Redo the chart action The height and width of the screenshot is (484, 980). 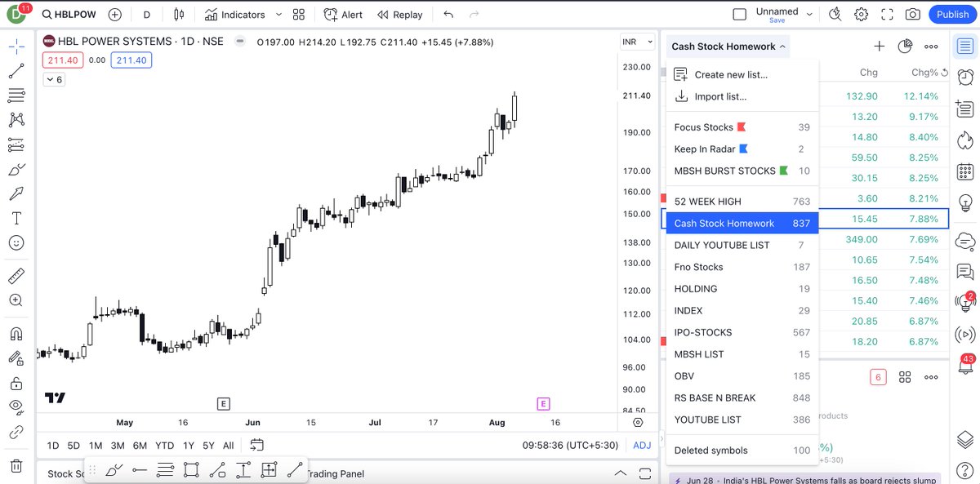tap(475, 15)
